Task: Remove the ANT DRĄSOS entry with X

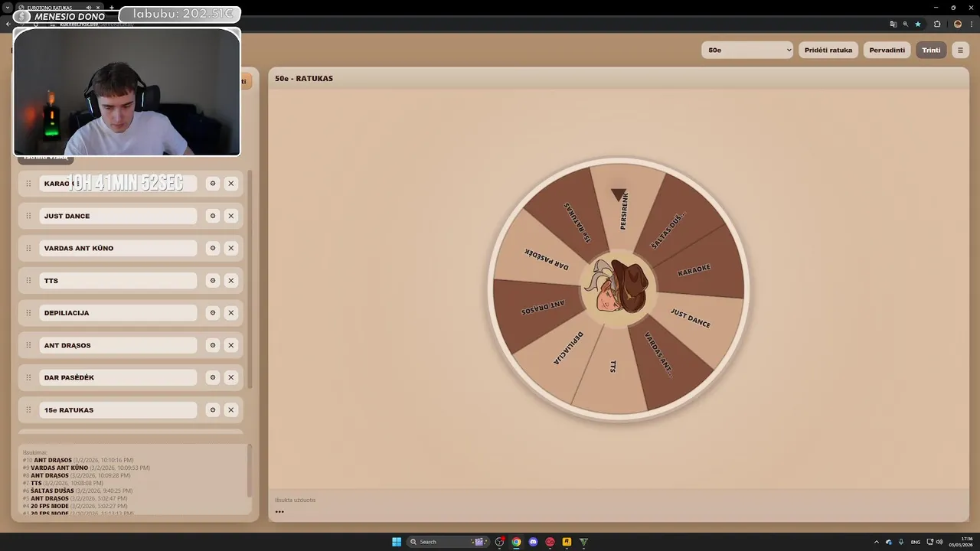Action: pyautogui.click(x=231, y=345)
